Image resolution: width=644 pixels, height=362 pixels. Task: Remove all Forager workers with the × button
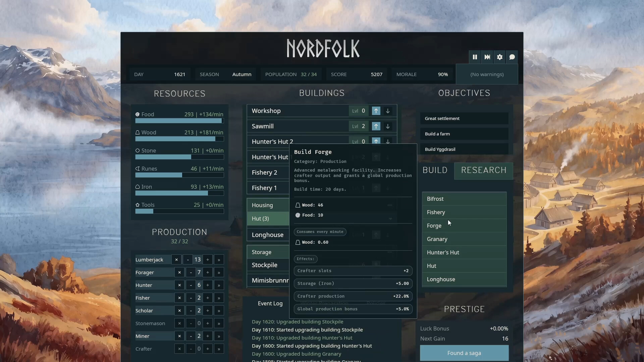[x=179, y=273]
